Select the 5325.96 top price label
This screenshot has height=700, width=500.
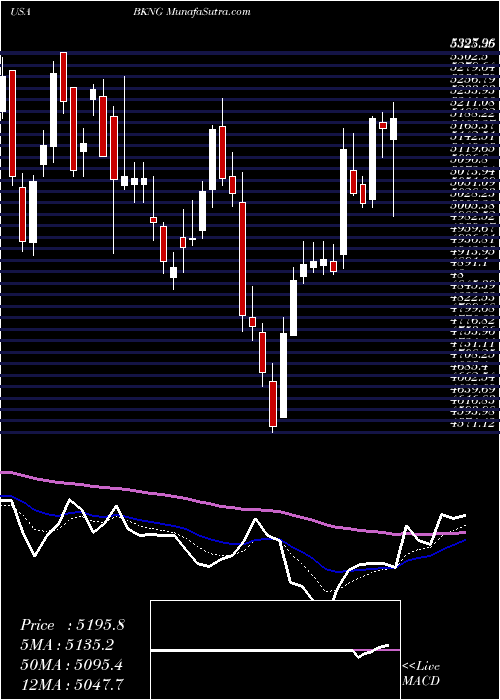473,43
